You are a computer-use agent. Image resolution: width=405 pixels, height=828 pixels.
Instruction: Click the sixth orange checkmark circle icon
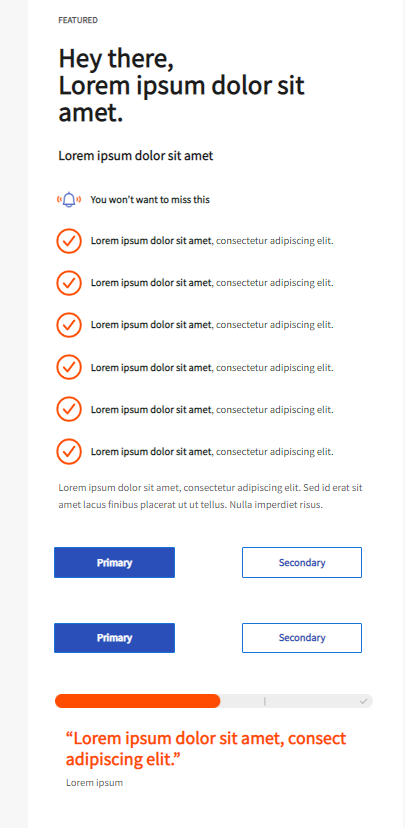click(x=69, y=451)
